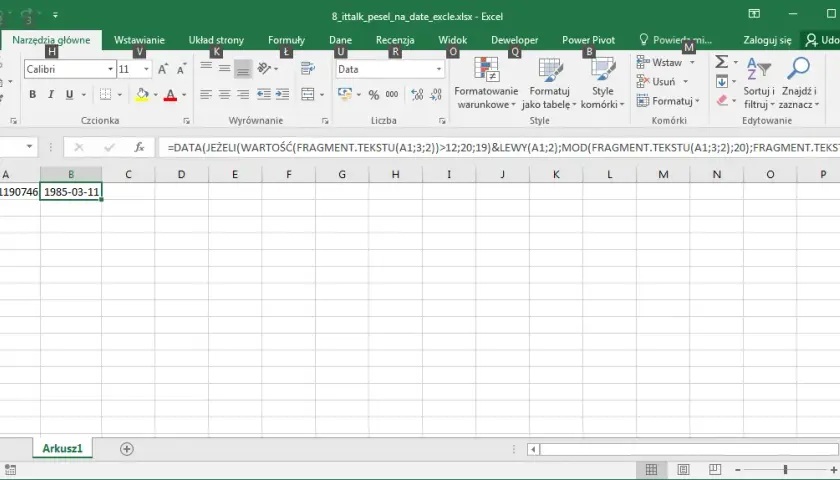Decrease indent
Viewport: 840px width, 480px height.
pos(264,94)
